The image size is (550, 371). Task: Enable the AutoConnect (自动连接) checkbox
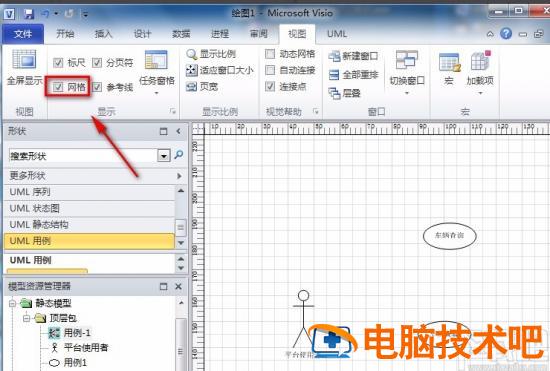(270, 70)
